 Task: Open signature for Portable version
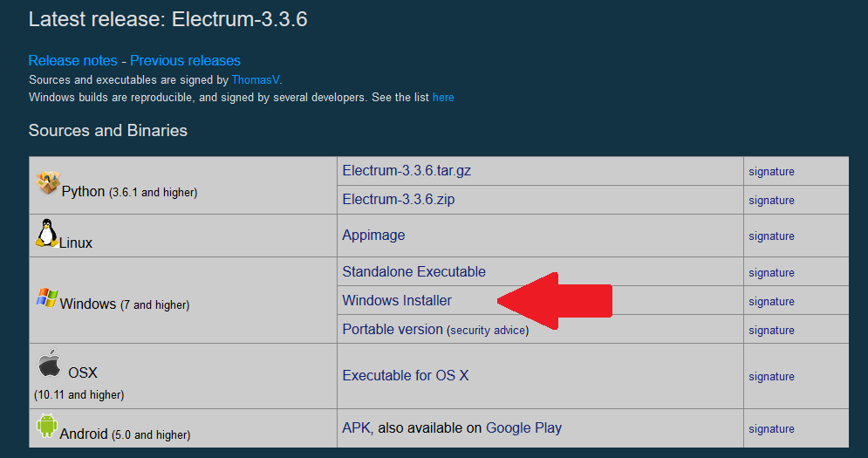coord(771,331)
